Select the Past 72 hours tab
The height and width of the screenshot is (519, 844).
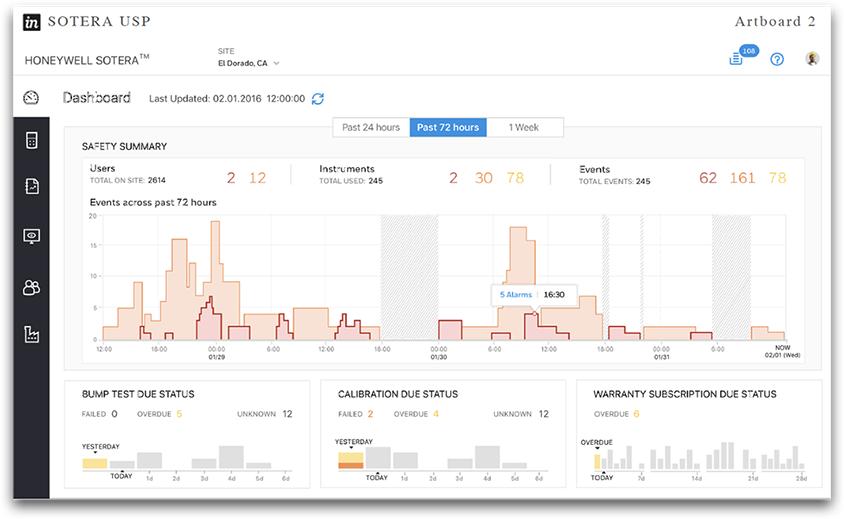(448, 127)
